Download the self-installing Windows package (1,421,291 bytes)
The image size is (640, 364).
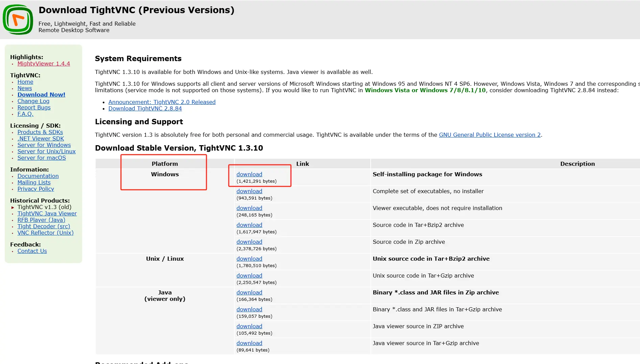click(249, 174)
